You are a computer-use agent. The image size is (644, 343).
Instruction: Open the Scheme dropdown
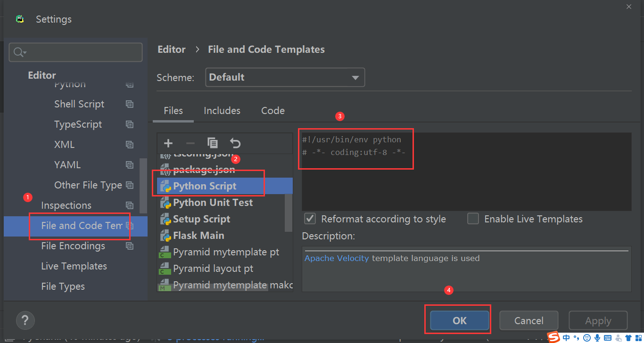285,77
